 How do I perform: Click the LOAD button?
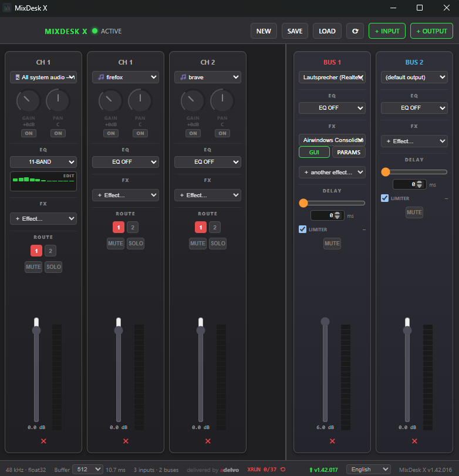coord(327,31)
